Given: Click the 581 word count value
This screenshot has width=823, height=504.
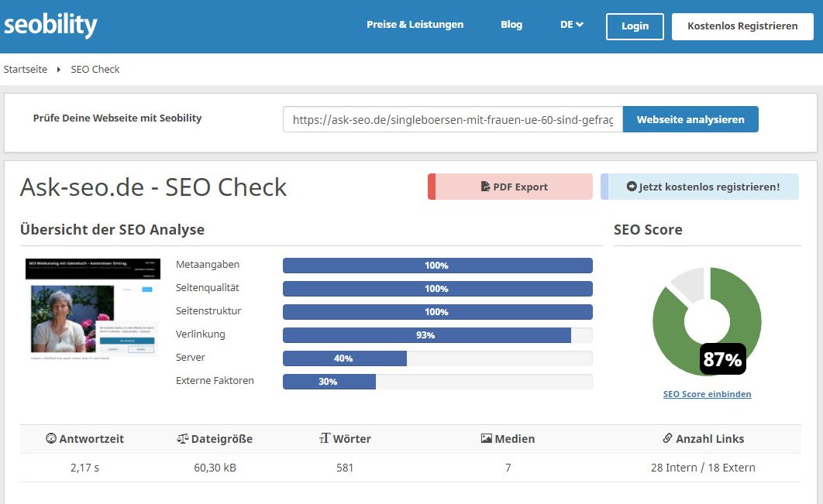Looking at the screenshot, I should 345,468.
